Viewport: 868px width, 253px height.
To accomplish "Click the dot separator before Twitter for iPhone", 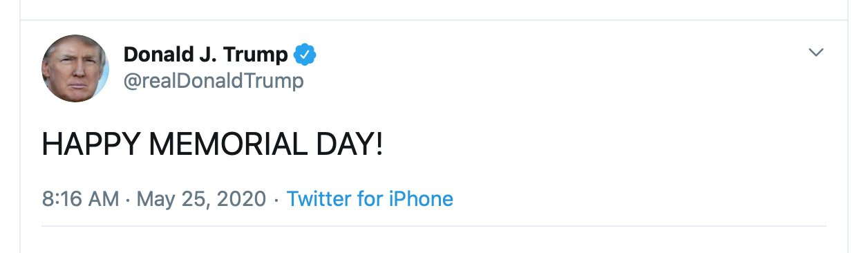I will pyautogui.click(x=276, y=200).
